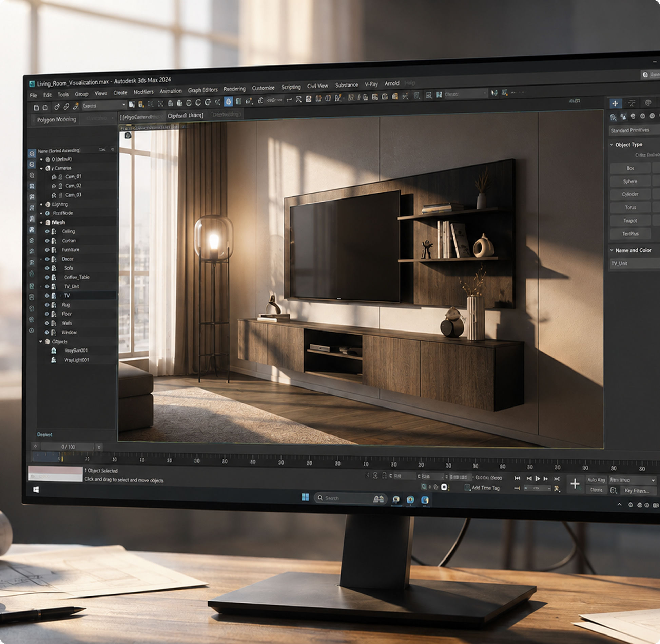Viewport: 660px width, 644px height.
Task: Click the light icon beside VraySun001
Action: 53,351
